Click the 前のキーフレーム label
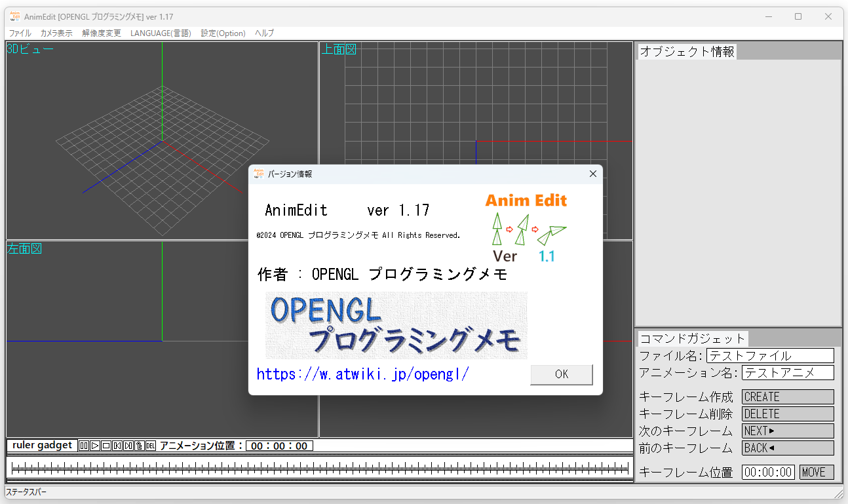The image size is (848, 504). click(x=685, y=448)
